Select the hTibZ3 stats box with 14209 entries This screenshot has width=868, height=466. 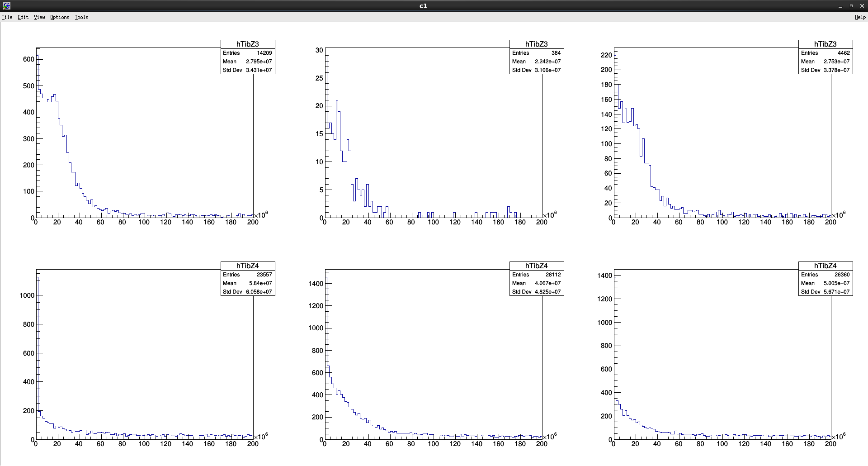pos(247,57)
